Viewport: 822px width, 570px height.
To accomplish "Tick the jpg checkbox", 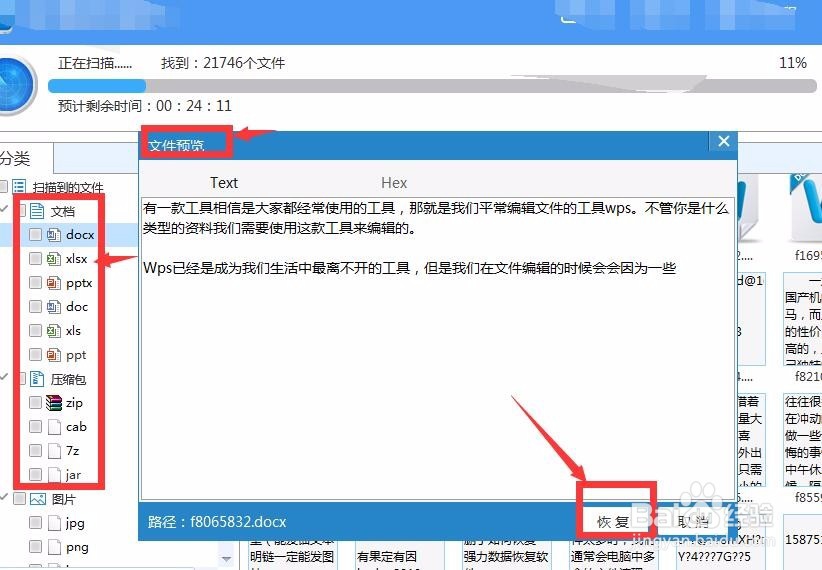I will tap(35, 523).
